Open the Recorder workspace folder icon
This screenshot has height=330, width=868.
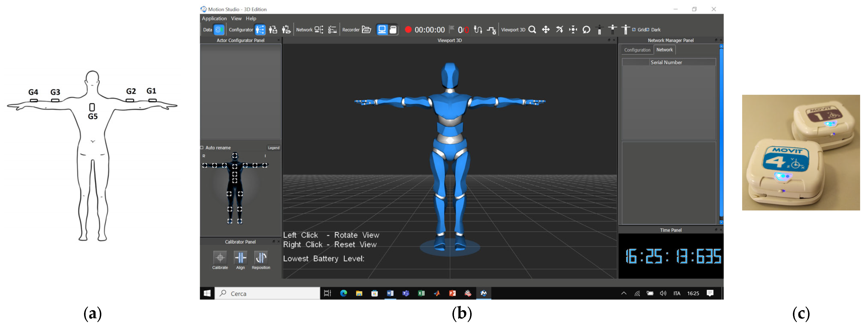point(366,30)
